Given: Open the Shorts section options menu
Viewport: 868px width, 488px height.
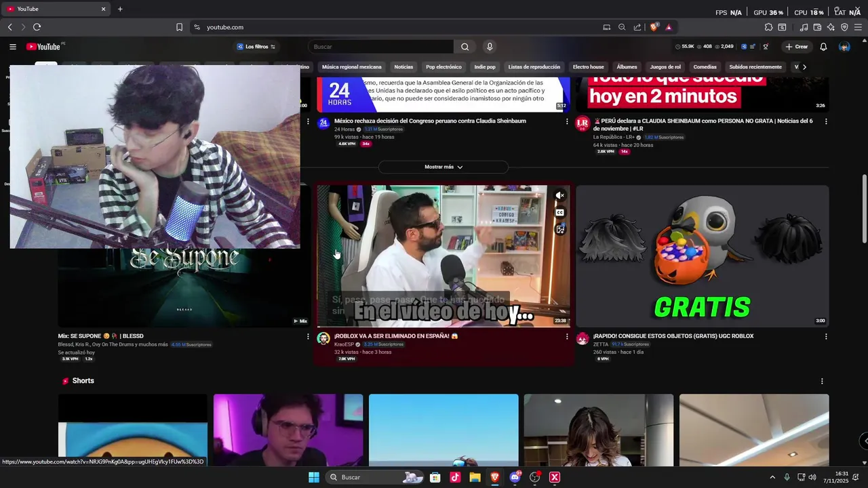Looking at the screenshot, I should click(822, 382).
